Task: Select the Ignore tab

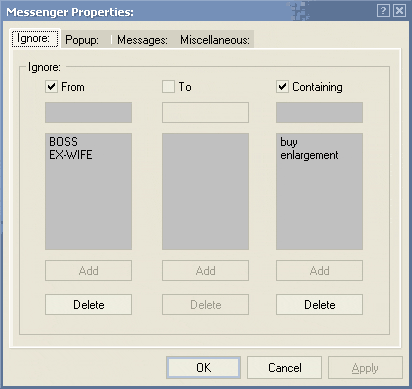Action: (34, 39)
